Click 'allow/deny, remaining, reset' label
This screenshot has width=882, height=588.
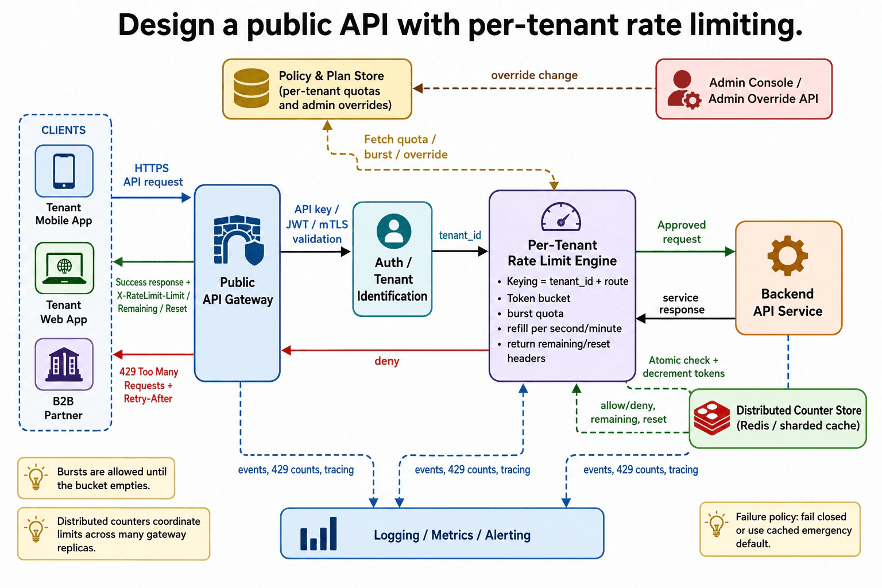(x=628, y=412)
